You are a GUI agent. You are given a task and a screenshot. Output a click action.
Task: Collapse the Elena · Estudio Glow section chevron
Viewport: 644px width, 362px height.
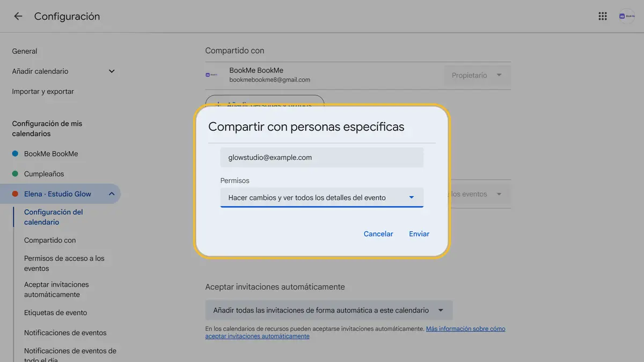point(112,194)
